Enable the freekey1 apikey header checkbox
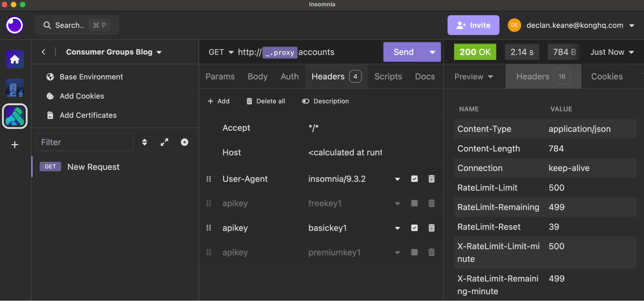Image resolution: width=644 pixels, height=301 pixels. coord(414,203)
